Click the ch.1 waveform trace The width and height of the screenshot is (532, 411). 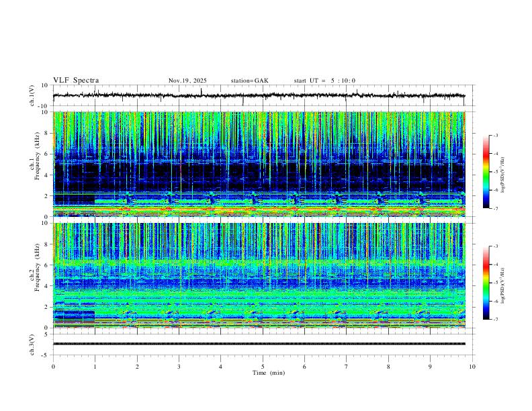(x=259, y=95)
